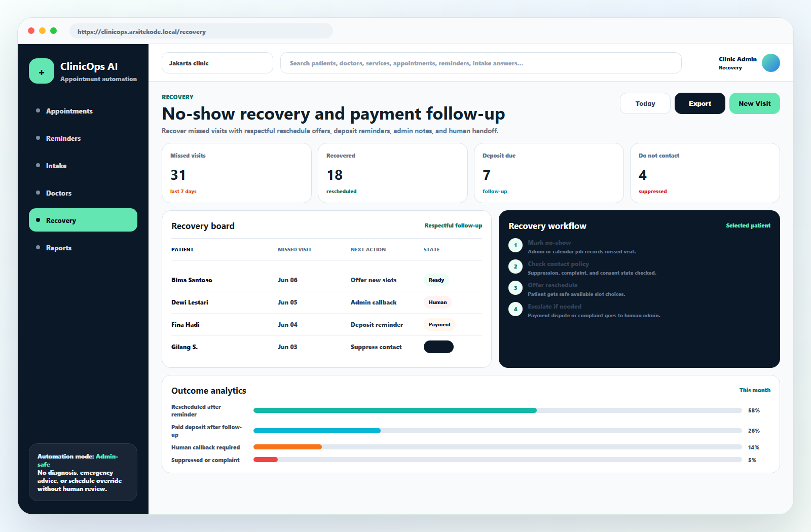Click the Today button
The width and height of the screenshot is (811, 532).
click(x=645, y=103)
